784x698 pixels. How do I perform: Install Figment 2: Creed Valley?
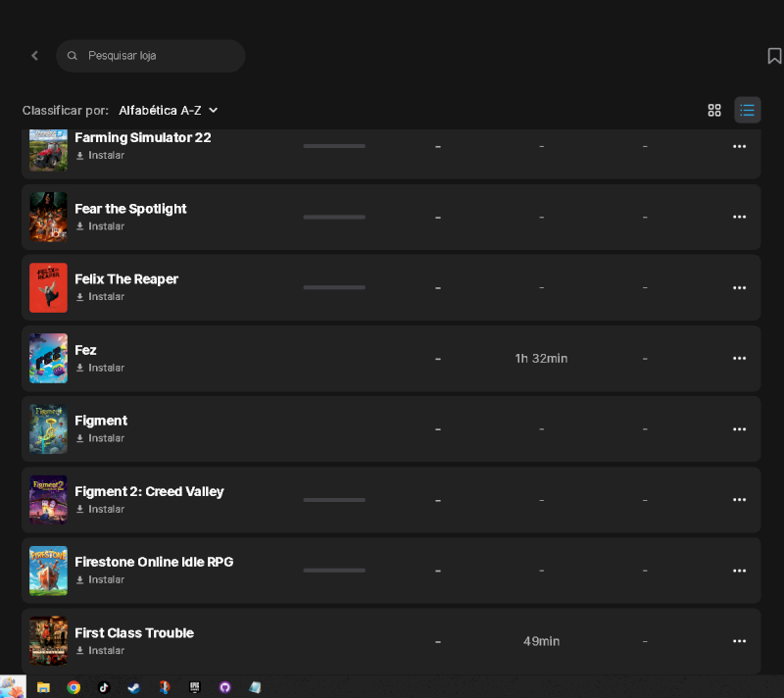[100, 510]
